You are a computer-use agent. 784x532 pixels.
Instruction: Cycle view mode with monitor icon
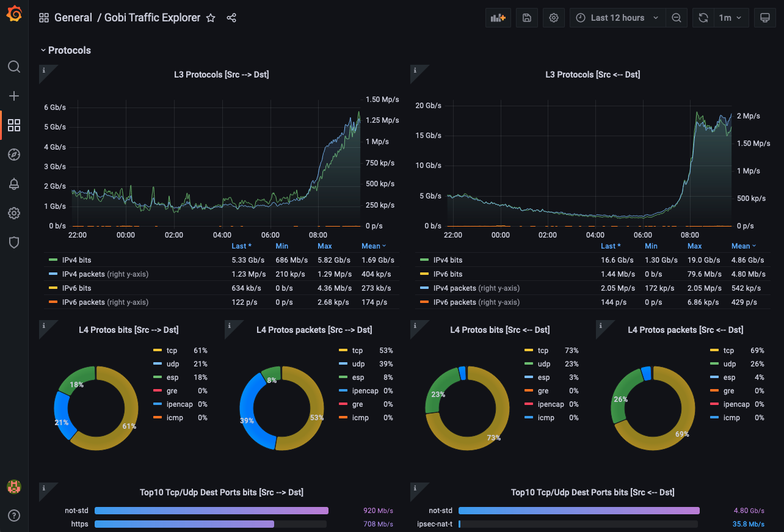click(x=764, y=18)
